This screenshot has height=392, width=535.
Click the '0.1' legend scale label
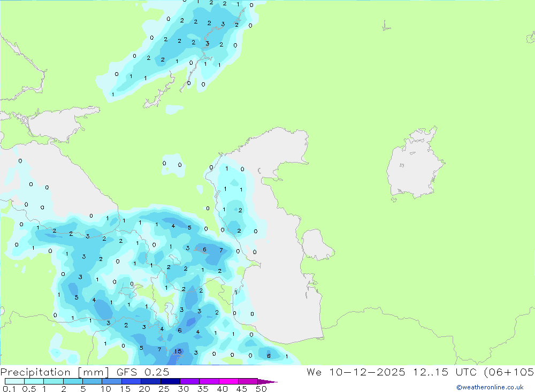[x=9, y=389]
